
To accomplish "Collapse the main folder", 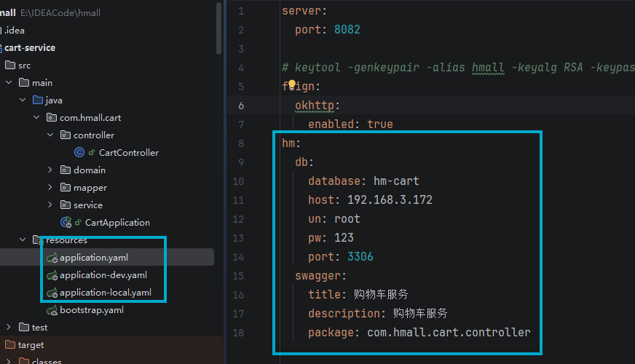I will [9, 82].
